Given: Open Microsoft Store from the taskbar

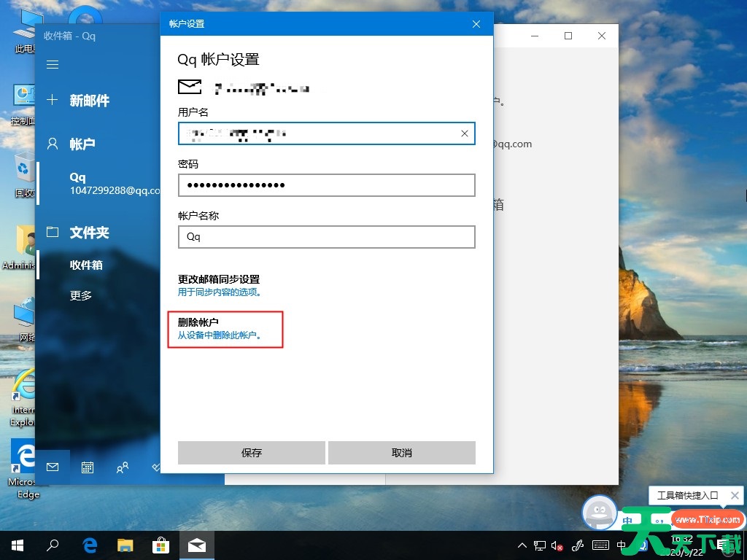Looking at the screenshot, I should tap(160, 545).
